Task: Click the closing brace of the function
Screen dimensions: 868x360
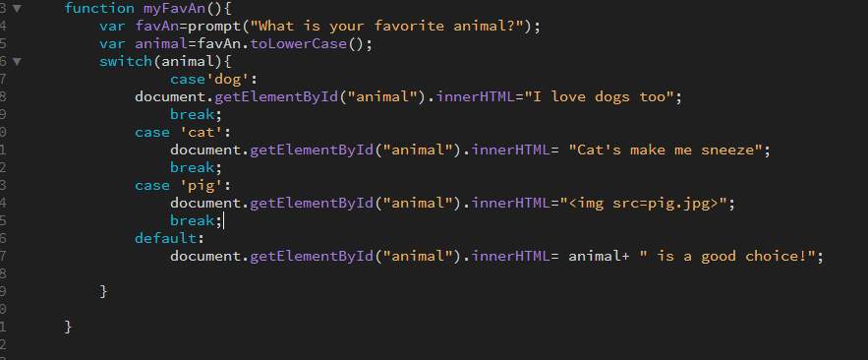Action: pyautogui.click(x=68, y=327)
